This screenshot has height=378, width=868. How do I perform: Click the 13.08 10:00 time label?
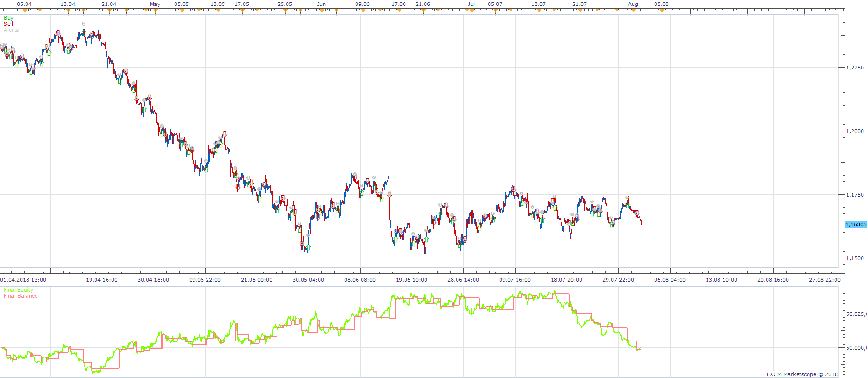pyautogui.click(x=721, y=280)
